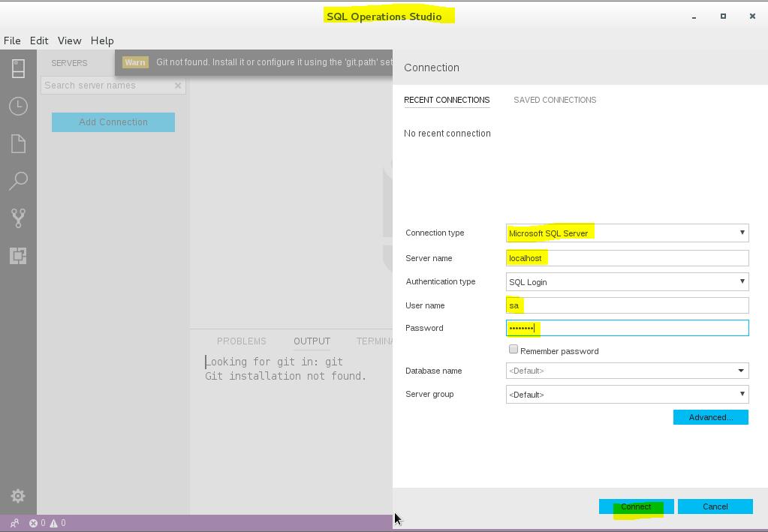Image resolution: width=768 pixels, height=532 pixels.
Task: Click the connection status icon in status bar
Action: click(x=15, y=523)
